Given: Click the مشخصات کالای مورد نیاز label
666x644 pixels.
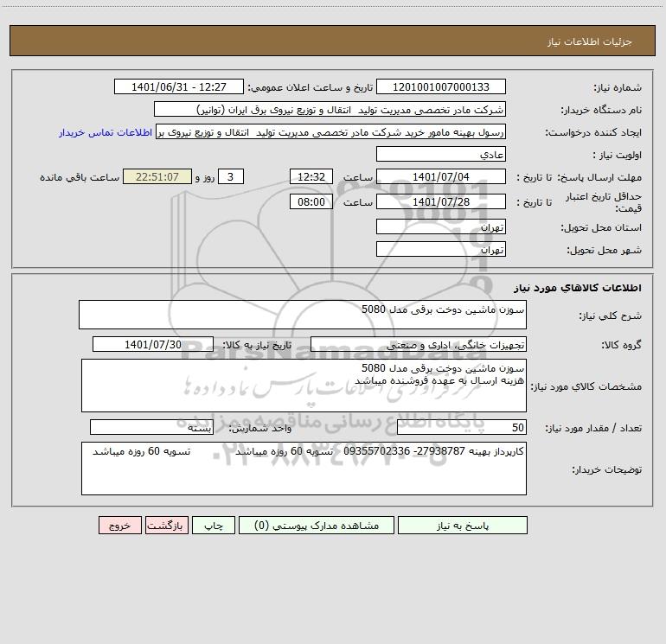Looking at the screenshot, I should 588,386.
